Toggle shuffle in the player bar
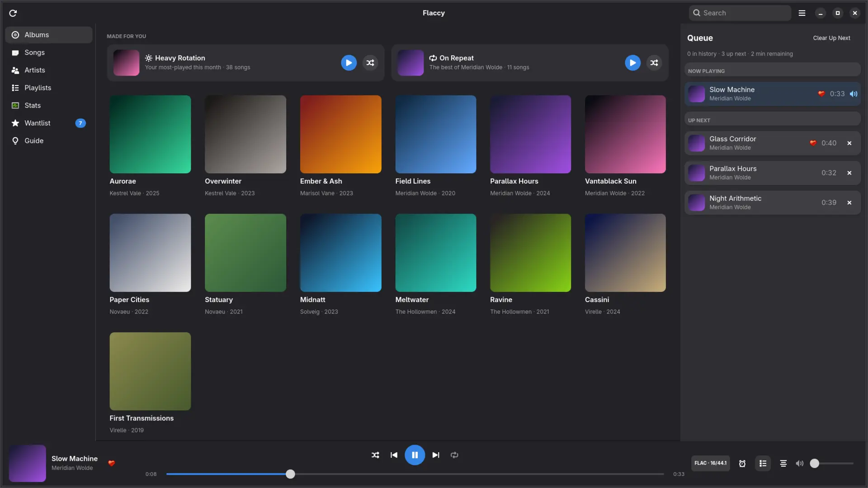 click(375, 455)
